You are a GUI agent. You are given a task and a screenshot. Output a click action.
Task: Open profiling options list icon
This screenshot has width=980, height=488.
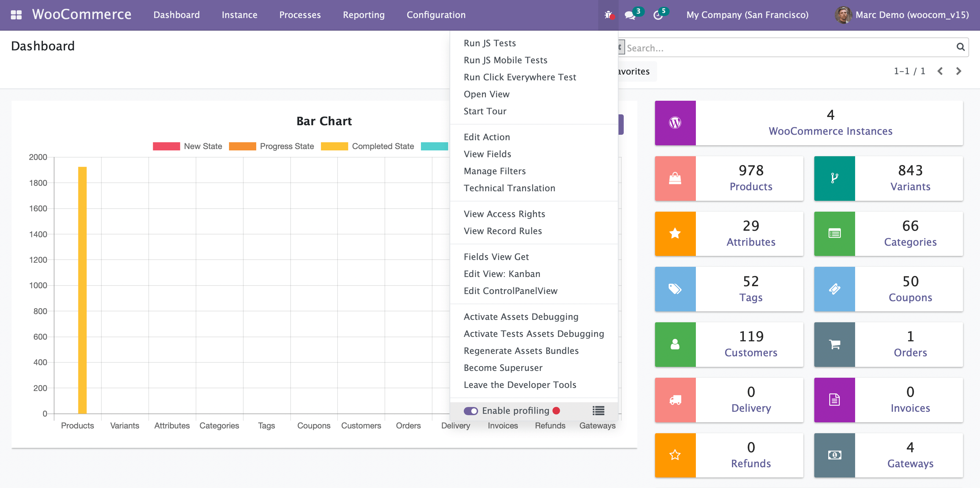coord(598,410)
